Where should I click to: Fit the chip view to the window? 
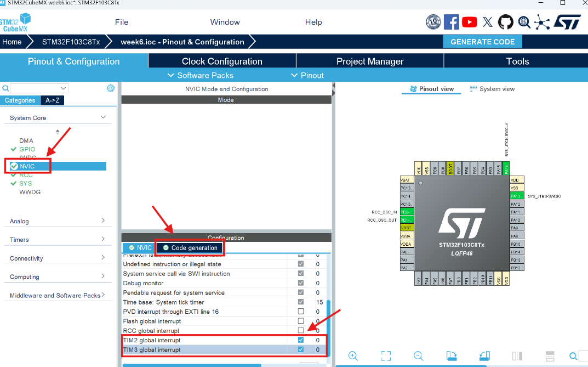tap(386, 355)
